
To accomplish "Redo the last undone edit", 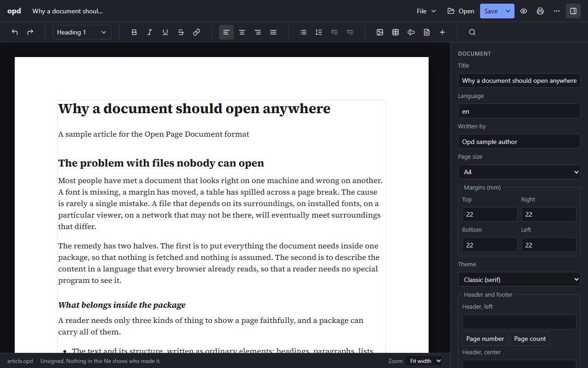I will pos(30,32).
